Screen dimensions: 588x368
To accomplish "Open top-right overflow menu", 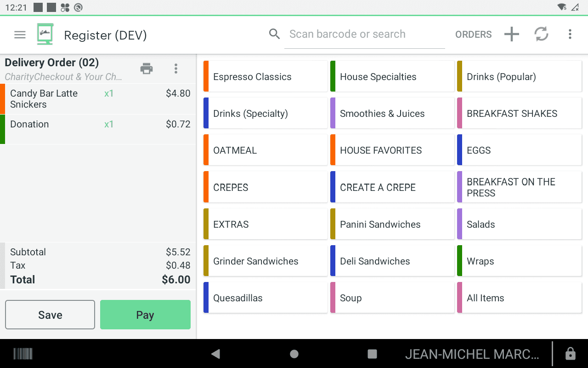I will (570, 34).
